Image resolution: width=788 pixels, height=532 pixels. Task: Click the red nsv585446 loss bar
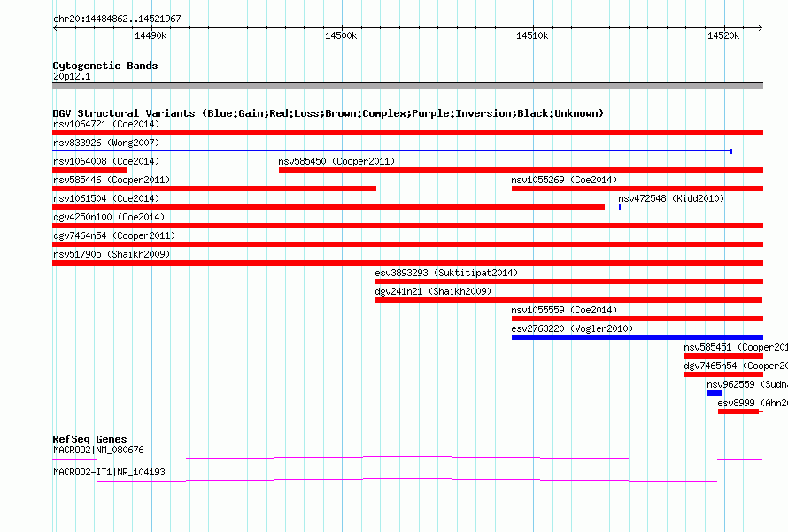[x=214, y=189]
